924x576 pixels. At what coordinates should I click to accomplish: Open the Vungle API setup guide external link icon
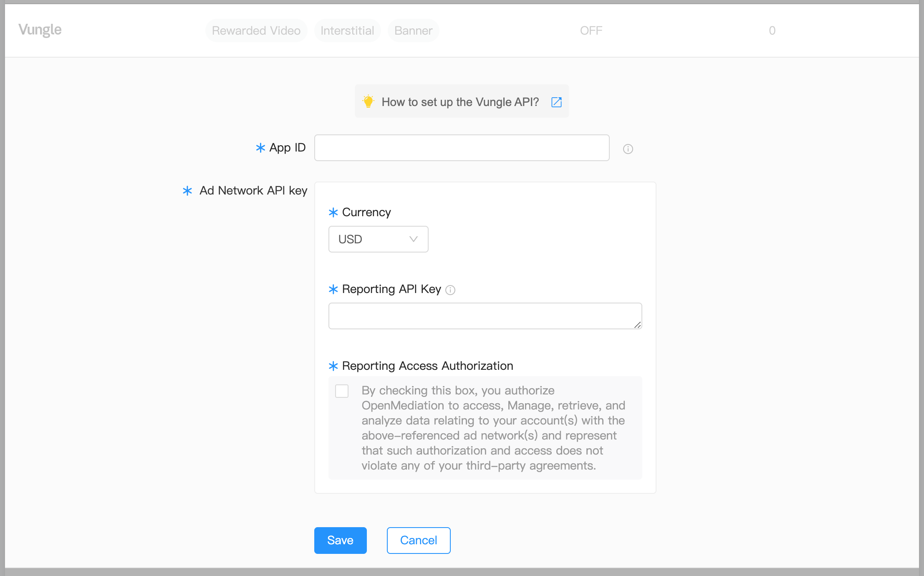[556, 102]
